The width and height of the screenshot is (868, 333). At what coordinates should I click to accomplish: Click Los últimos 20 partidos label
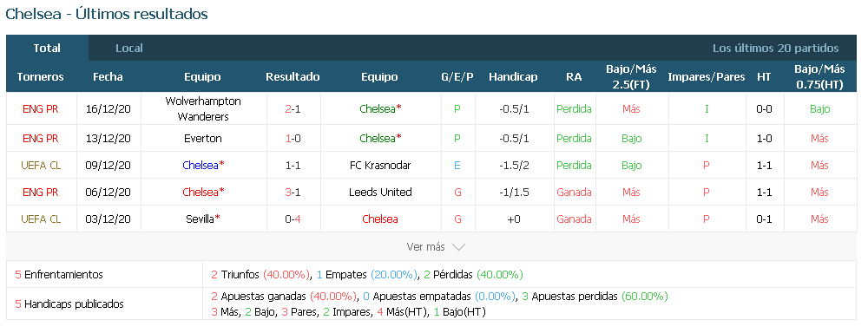coord(775,48)
